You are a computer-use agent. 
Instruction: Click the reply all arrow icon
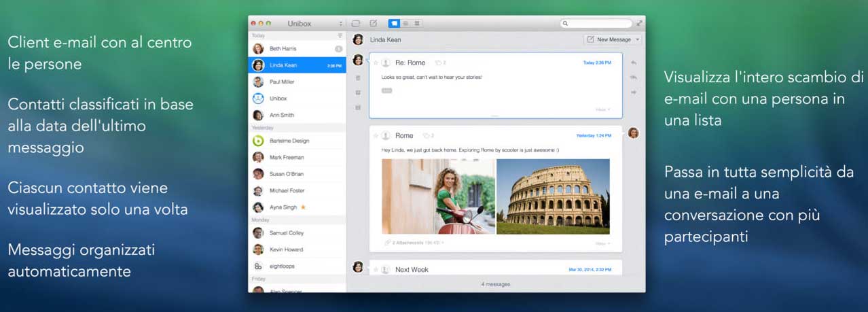point(634,77)
